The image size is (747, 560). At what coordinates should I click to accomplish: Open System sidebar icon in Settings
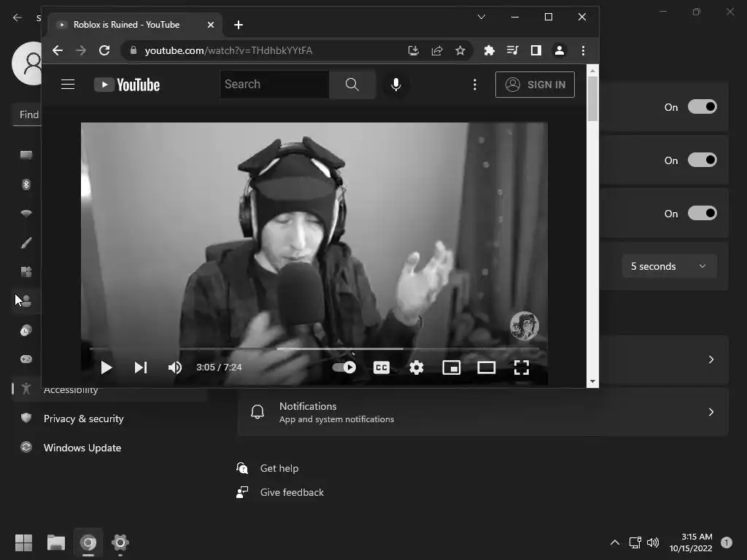[x=26, y=155]
